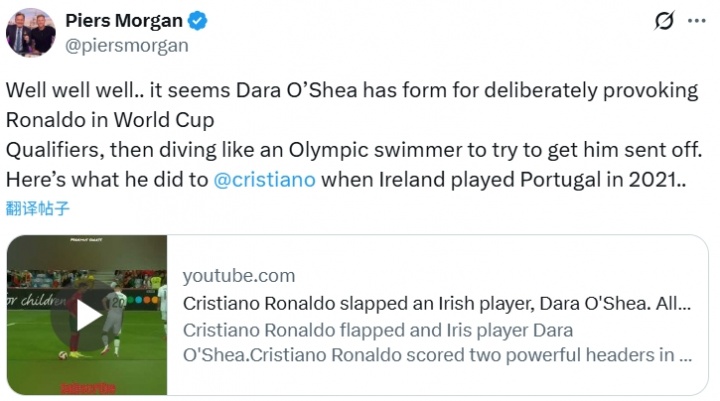Open the Piers Morgan display name
This screenshot has width=720, height=401.
click(x=122, y=22)
